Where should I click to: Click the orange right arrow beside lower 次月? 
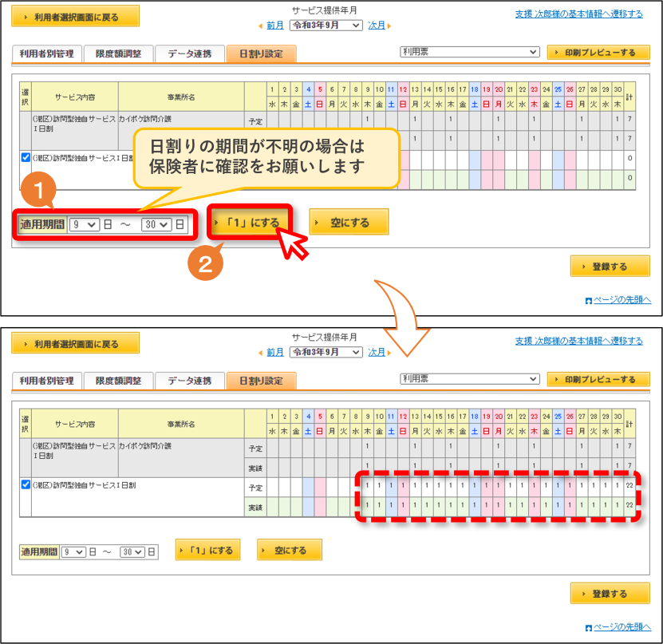click(x=389, y=353)
